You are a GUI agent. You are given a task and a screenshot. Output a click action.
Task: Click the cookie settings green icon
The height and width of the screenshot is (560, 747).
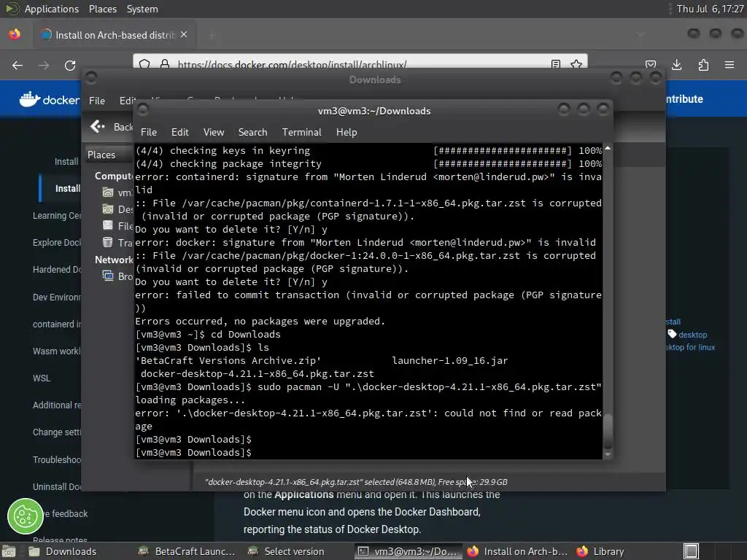click(26, 516)
